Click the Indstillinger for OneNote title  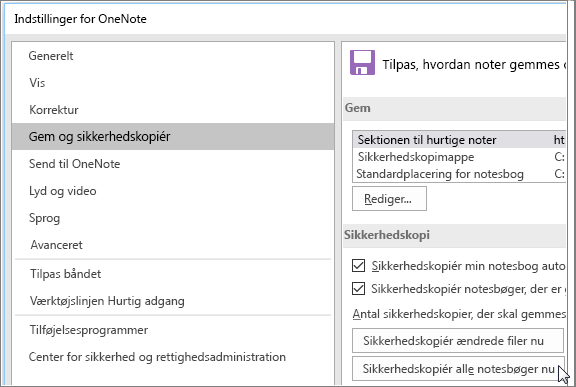(80, 19)
